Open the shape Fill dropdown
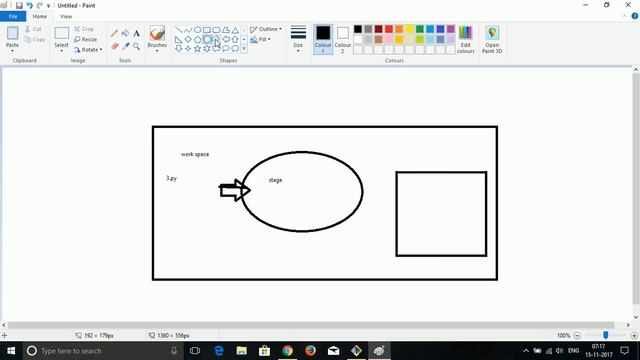The width and height of the screenshot is (640, 360). click(260, 40)
